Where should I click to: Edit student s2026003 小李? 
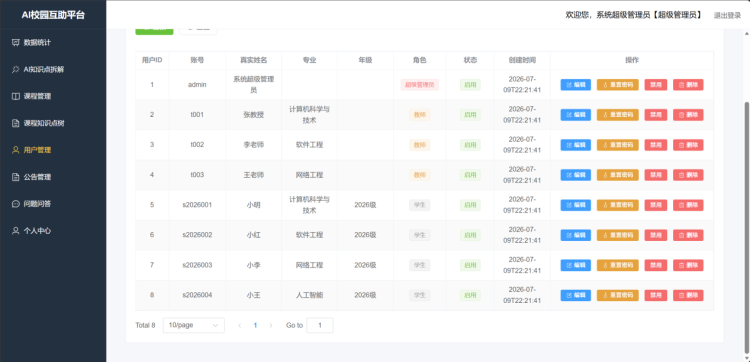tap(575, 265)
